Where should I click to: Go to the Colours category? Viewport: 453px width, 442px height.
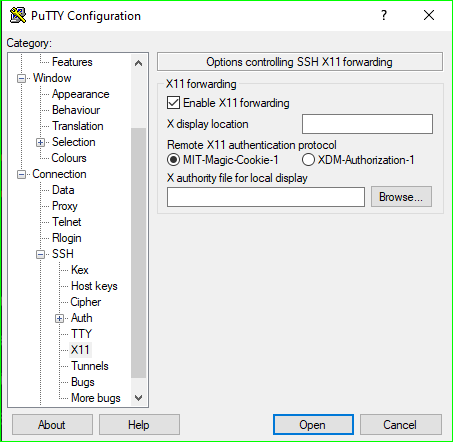coord(69,158)
